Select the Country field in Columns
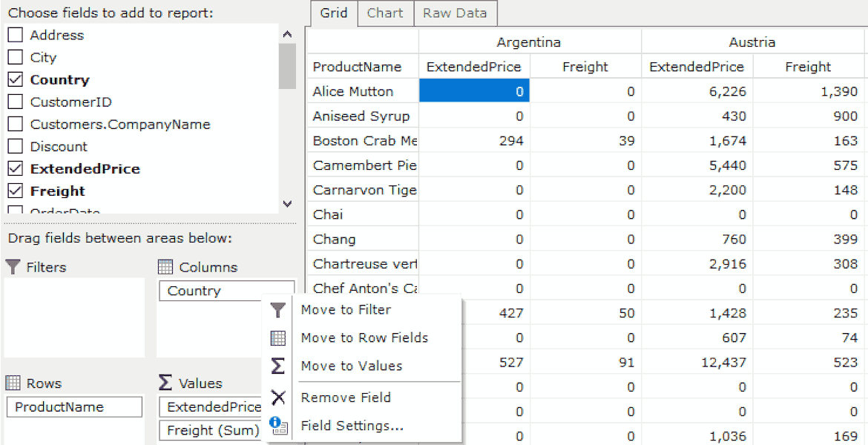This screenshot has height=445, width=868. [x=226, y=291]
